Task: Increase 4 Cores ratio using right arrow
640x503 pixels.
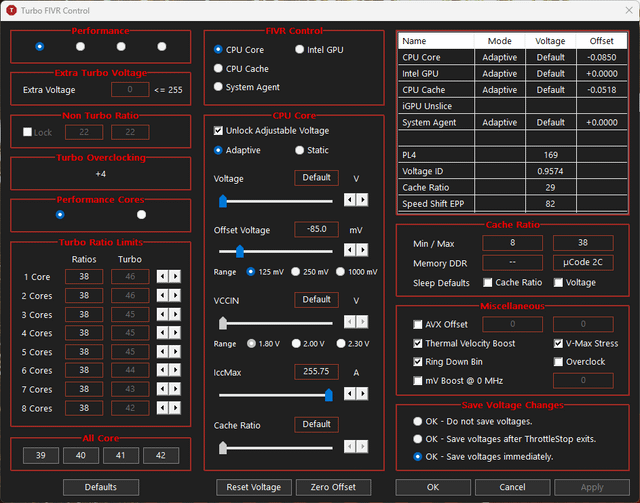Action: [175, 333]
